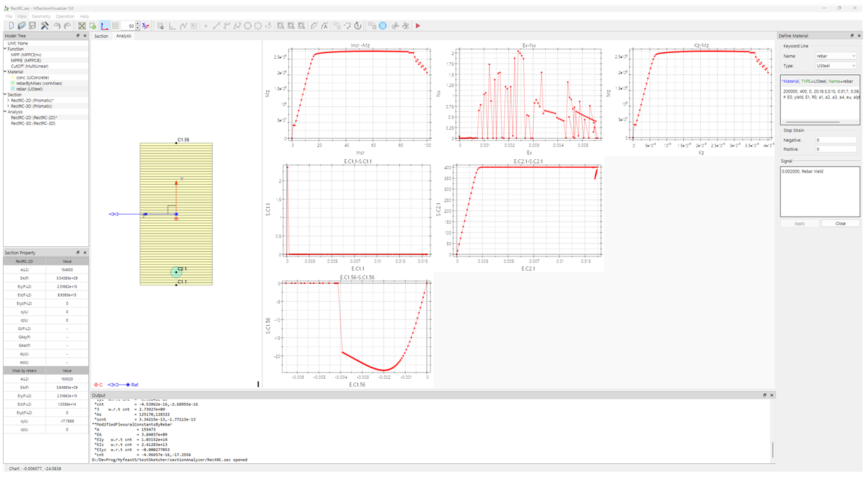Image resolution: width=868 pixels, height=478 pixels.
Task: Open the View menu
Action: [22, 16]
